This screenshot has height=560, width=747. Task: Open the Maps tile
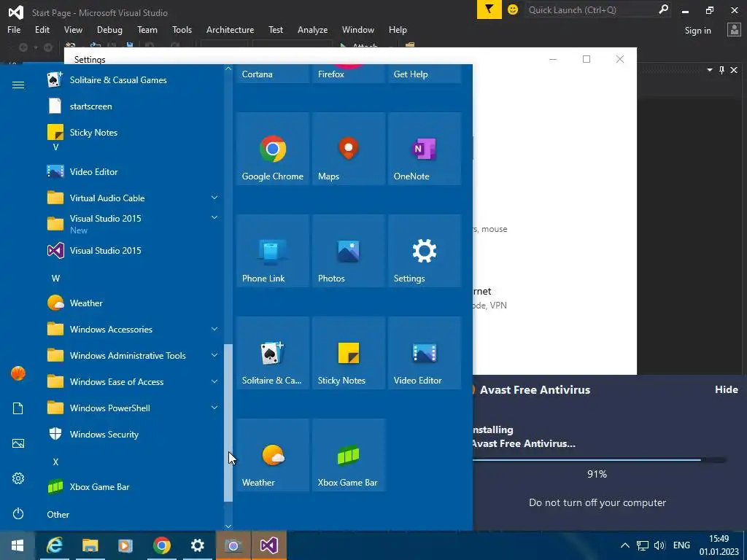click(x=349, y=149)
